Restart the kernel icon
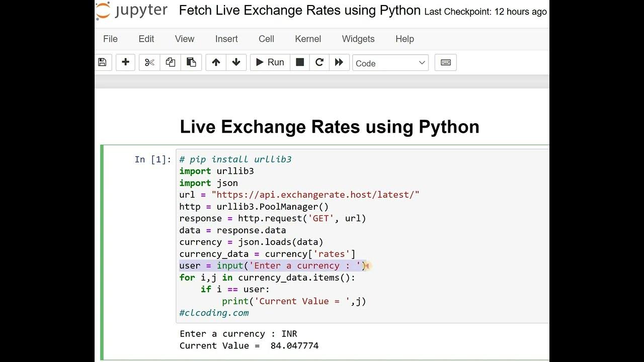This screenshot has height=362, width=644. tap(319, 62)
